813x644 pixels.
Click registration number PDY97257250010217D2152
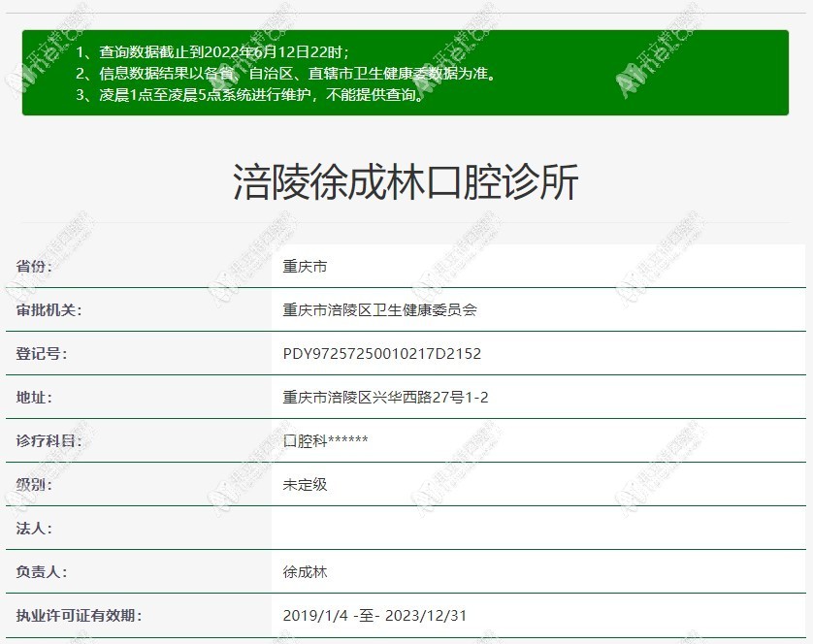382,354
